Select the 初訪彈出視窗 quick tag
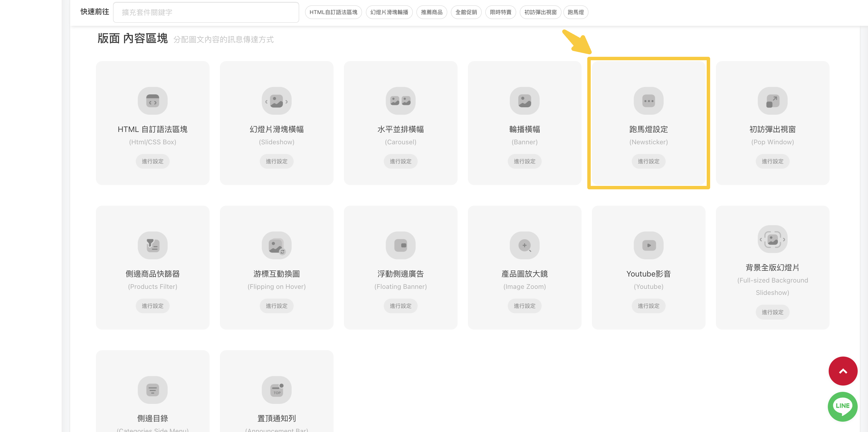The image size is (868, 432). 540,12
